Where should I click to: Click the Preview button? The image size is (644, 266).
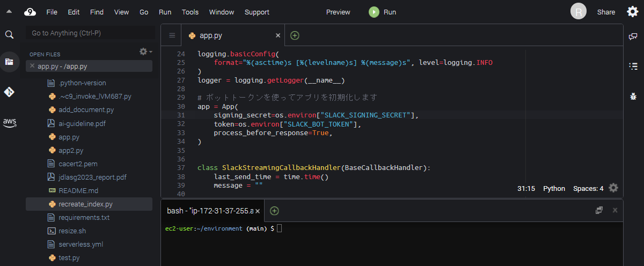338,12
